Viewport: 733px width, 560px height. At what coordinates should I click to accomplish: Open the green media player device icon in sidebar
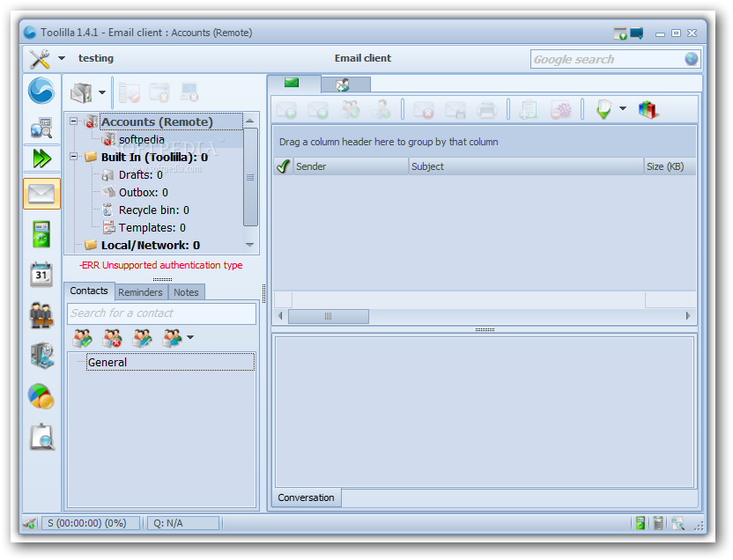coord(41,234)
